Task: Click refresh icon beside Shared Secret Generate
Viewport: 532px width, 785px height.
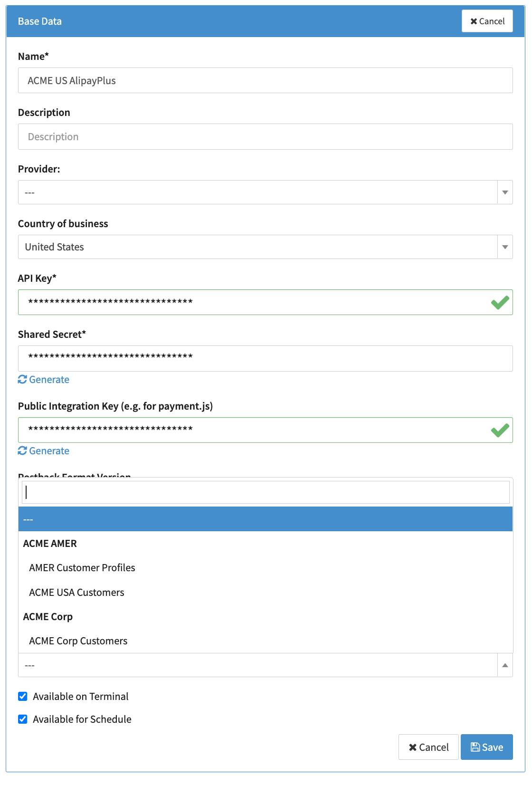Action: (22, 379)
